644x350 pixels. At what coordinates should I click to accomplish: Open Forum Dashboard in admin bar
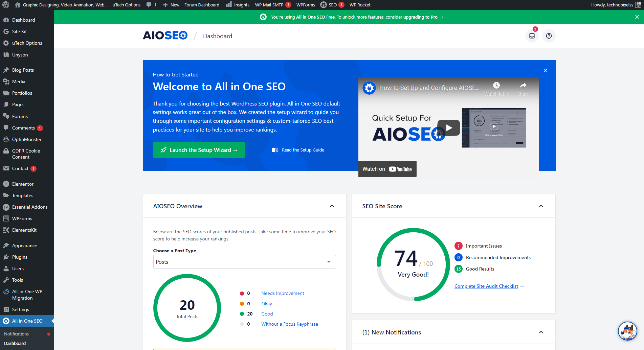click(202, 5)
